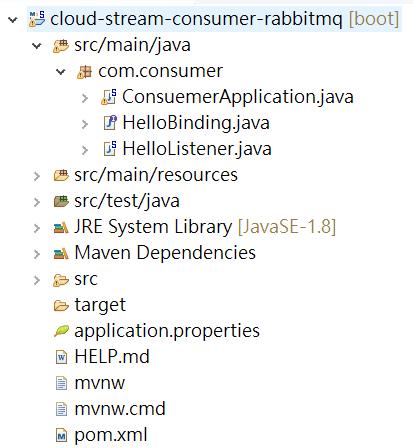Click the pom.xml Maven icon
Screen dimensions: 413x448
tap(61, 435)
